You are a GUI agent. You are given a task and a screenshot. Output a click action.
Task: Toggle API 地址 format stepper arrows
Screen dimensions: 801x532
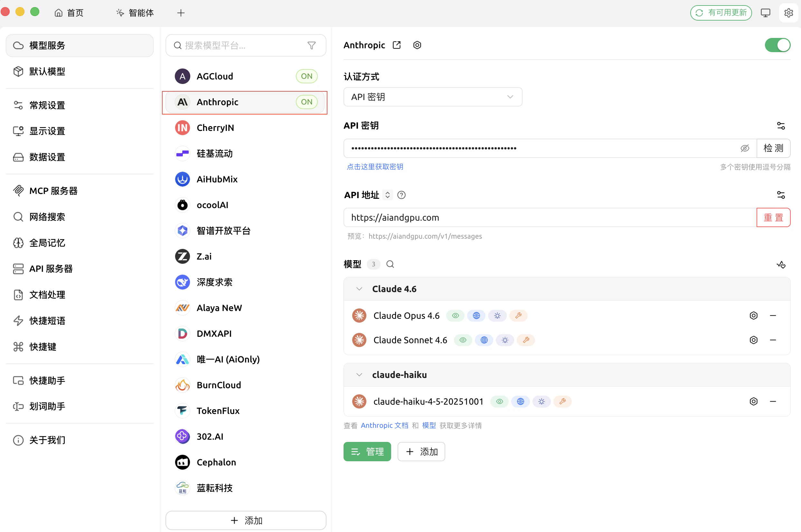pyautogui.click(x=387, y=195)
